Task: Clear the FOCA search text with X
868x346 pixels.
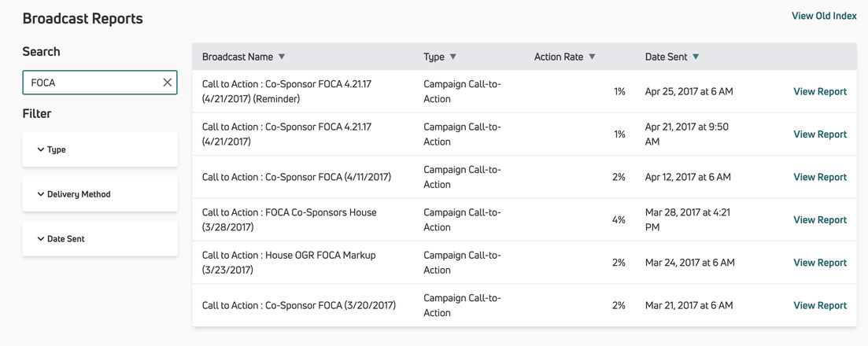Action: (167, 83)
